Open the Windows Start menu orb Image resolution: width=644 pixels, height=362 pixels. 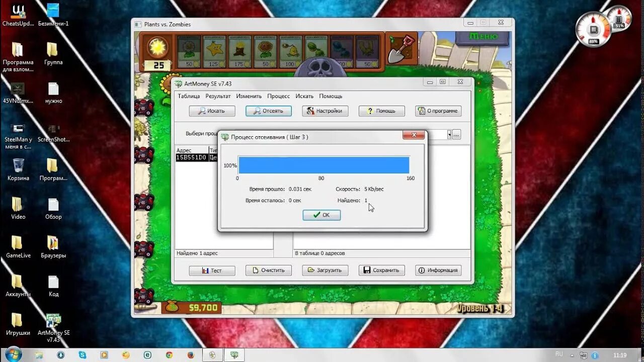point(14,354)
